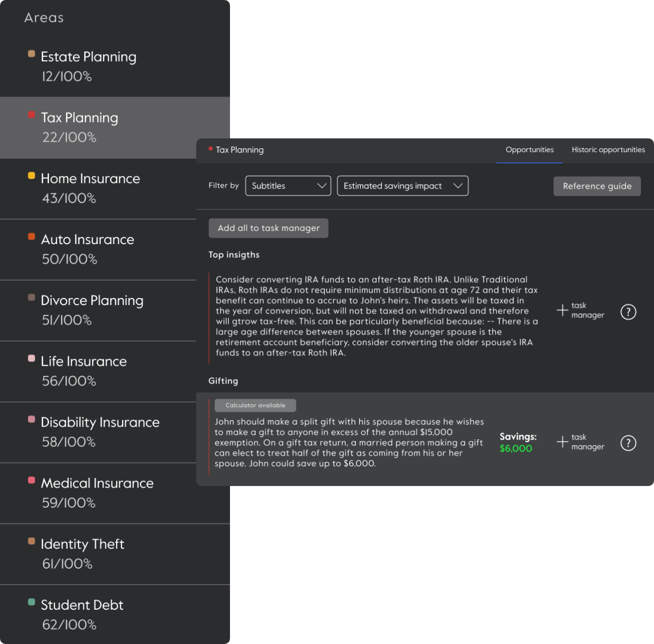This screenshot has width=654, height=644.
Task: Add split gift opportunity to task manager
Action: point(580,442)
